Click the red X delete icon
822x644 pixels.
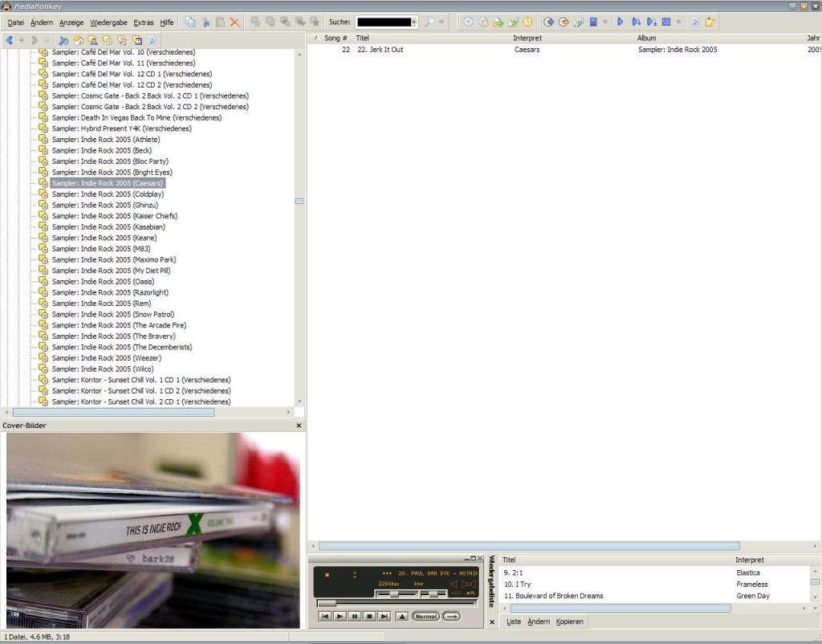click(x=235, y=22)
